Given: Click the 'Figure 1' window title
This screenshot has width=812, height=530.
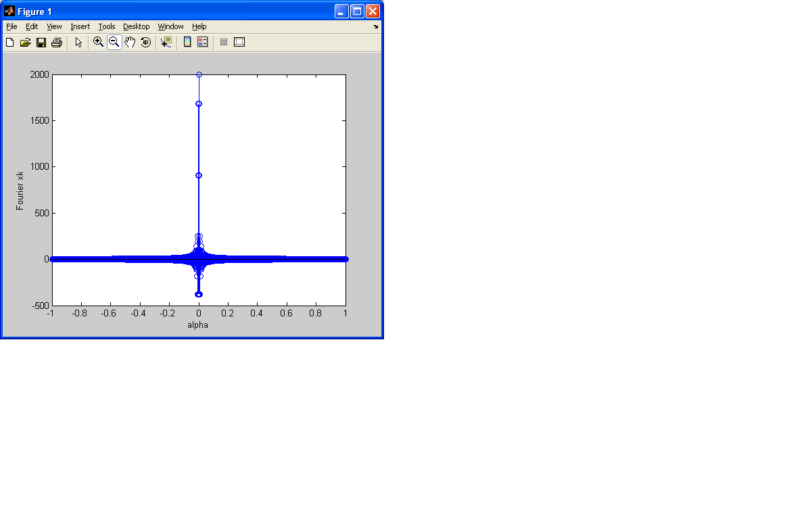Looking at the screenshot, I should [x=34, y=11].
